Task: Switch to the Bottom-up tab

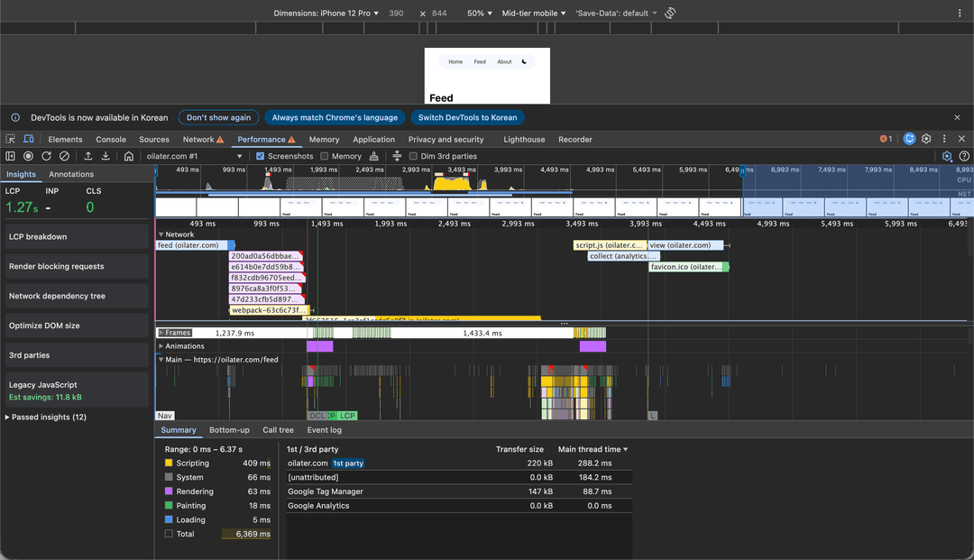Action: coord(229,430)
